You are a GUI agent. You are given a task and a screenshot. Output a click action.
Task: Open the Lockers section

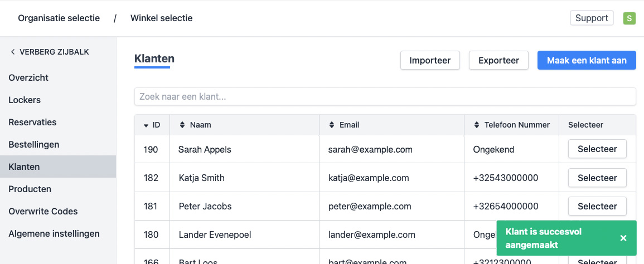pyautogui.click(x=25, y=100)
